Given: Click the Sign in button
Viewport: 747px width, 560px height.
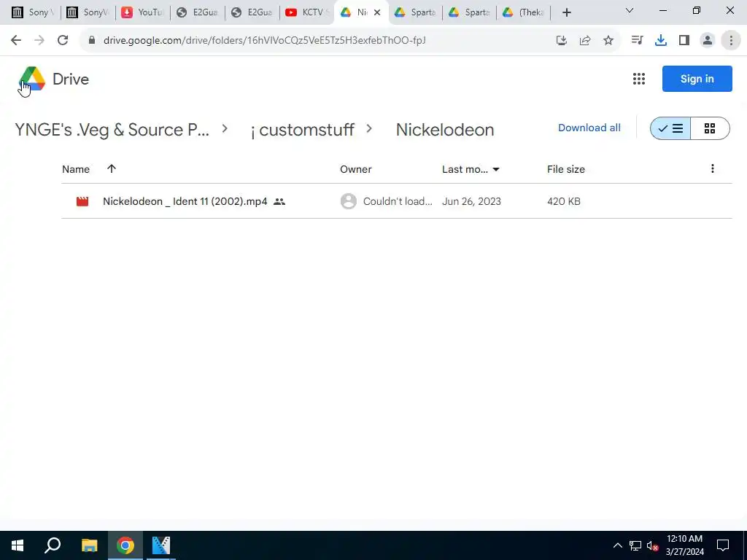Looking at the screenshot, I should pyautogui.click(x=697, y=79).
